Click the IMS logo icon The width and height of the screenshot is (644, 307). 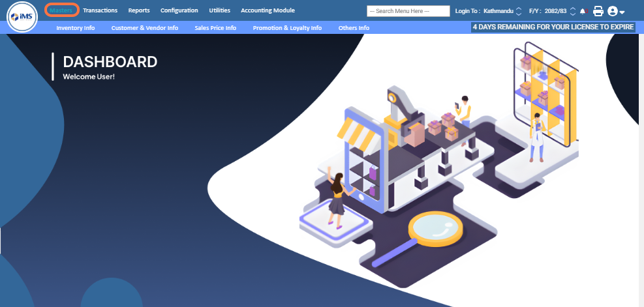pyautogui.click(x=22, y=18)
